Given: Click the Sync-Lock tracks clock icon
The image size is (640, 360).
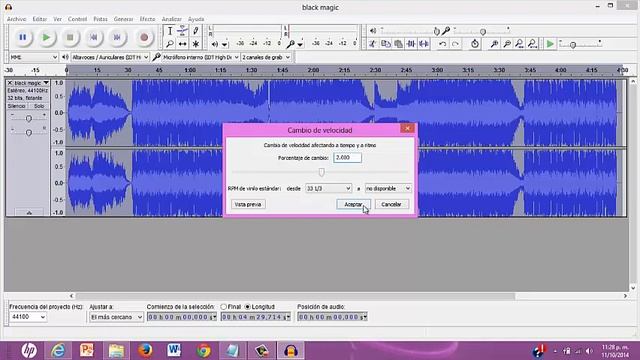Looking at the screenshot, I should point(475,44).
